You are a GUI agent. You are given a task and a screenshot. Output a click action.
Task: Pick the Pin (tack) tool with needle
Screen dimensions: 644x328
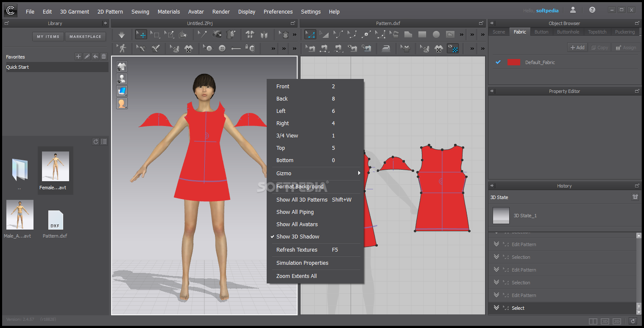click(x=203, y=35)
